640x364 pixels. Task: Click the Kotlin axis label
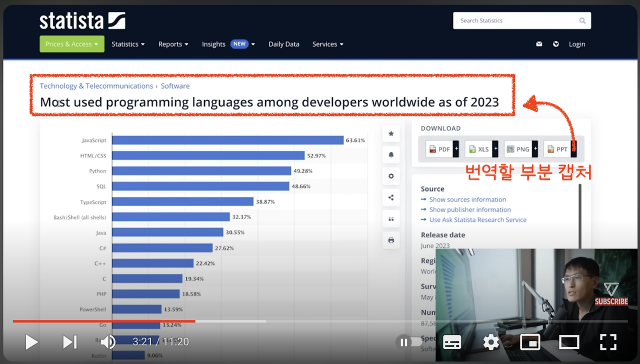[x=99, y=355]
